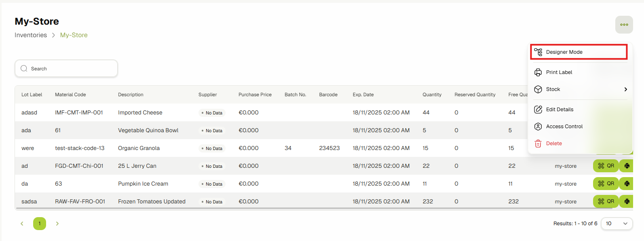The width and height of the screenshot is (644, 241).
Task: Click the Access Control shield icon
Action: pyautogui.click(x=538, y=127)
